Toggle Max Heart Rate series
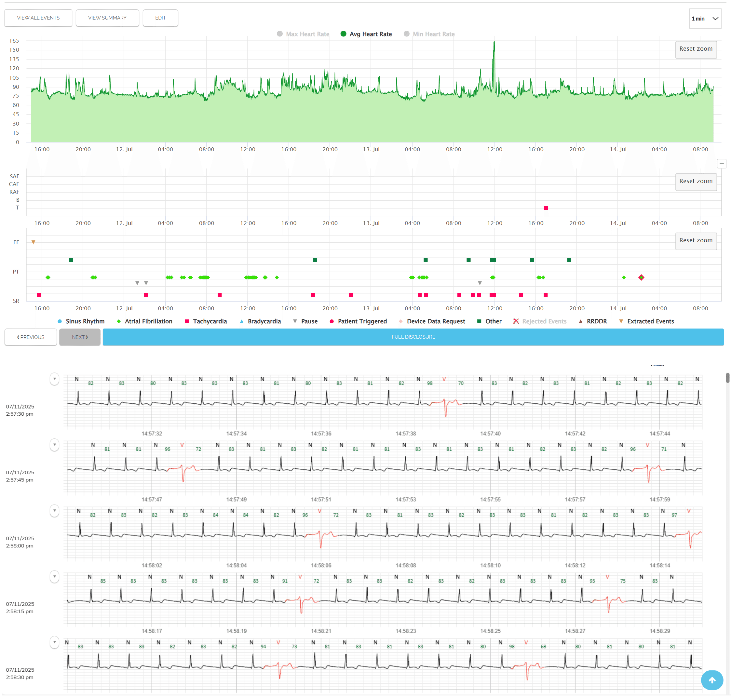 [303, 34]
